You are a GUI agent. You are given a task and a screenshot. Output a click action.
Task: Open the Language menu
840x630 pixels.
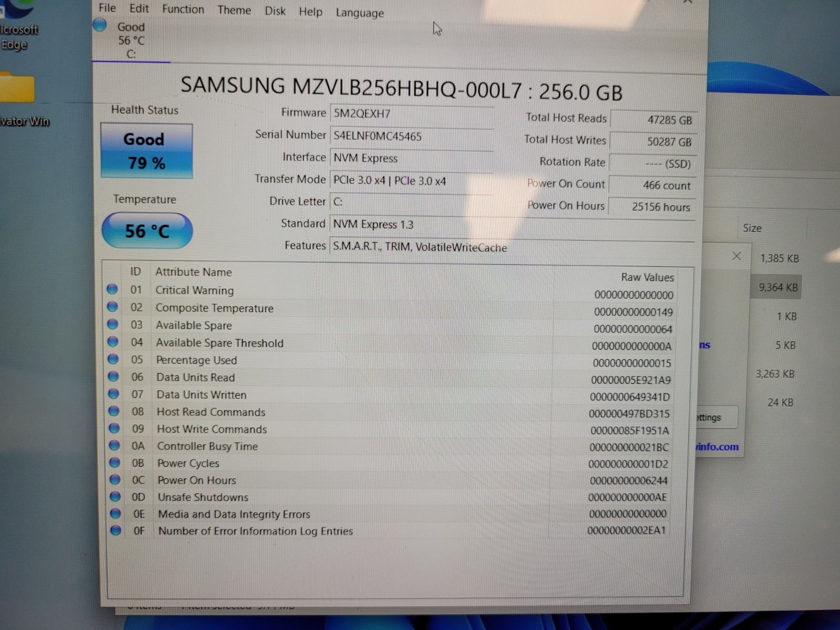click(360, 13)
